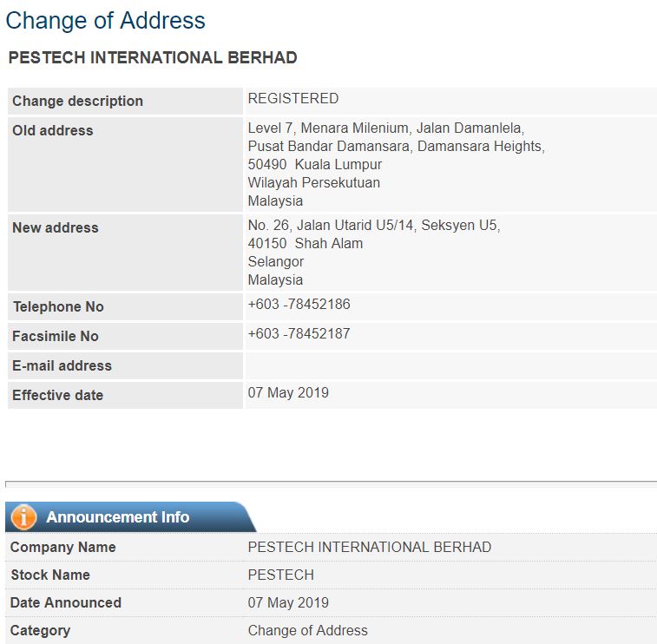Click the Stock Name value PESTECH
The width and height of the screenshot is (657, 644).
pos(280,575)
